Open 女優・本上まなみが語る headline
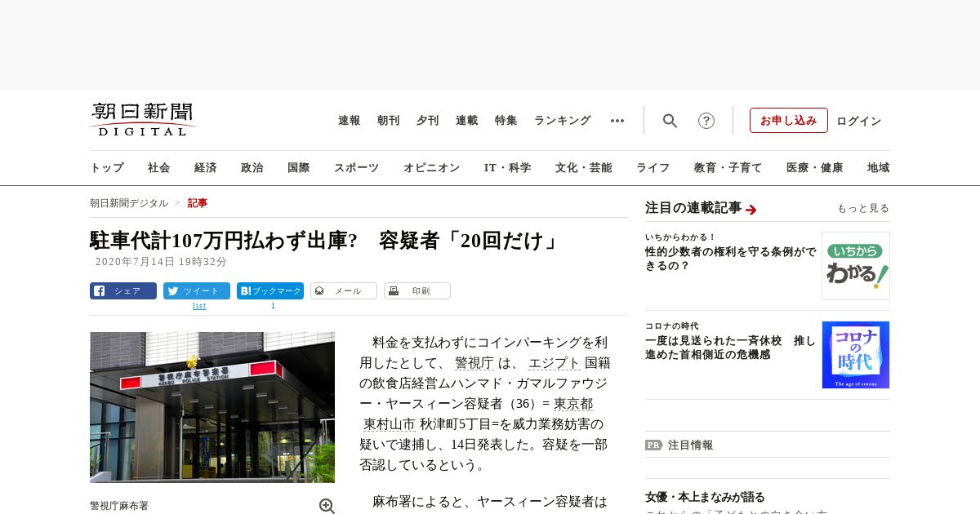 (x=706, y=497)
